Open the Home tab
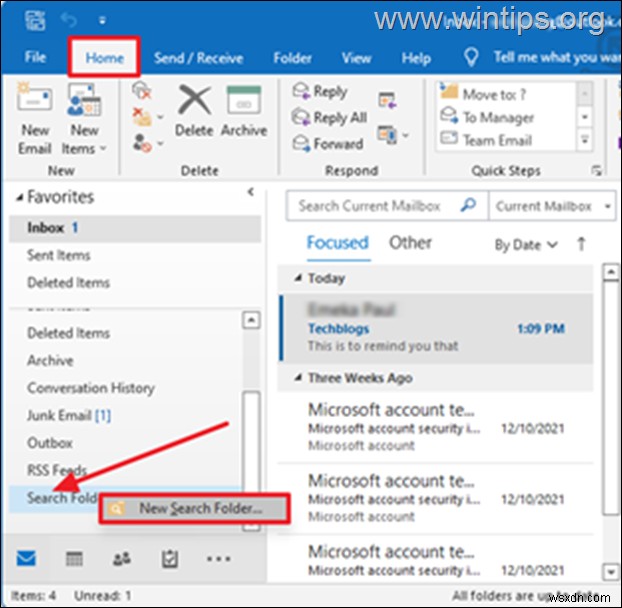 104,58
